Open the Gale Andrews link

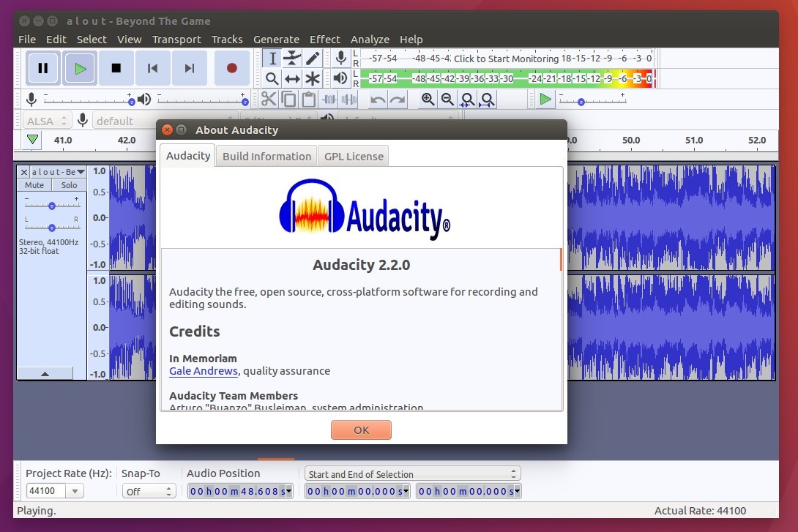204,371
